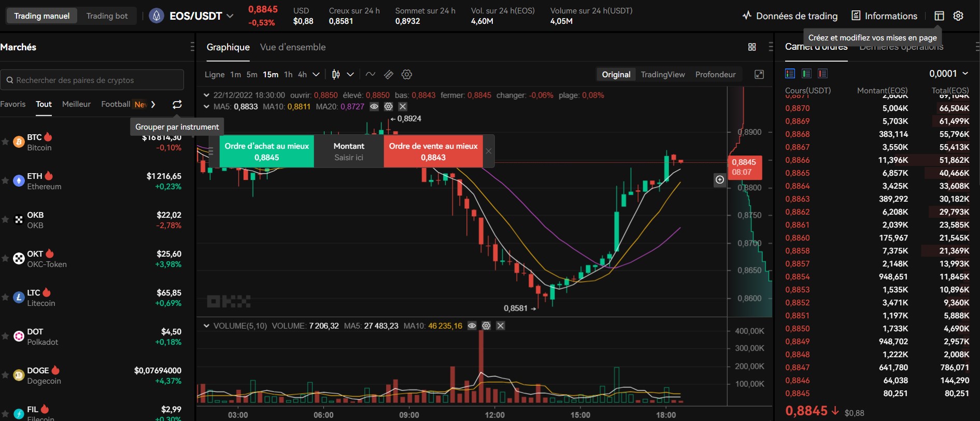The width and height of the screenshot is (980, 421).
Task: Favorite OKB with its star
Action: (5, 219)
